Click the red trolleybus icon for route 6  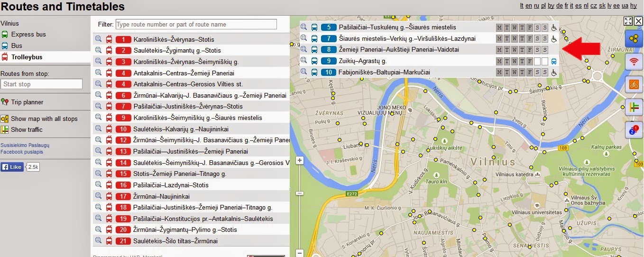(x=109, y=95)
